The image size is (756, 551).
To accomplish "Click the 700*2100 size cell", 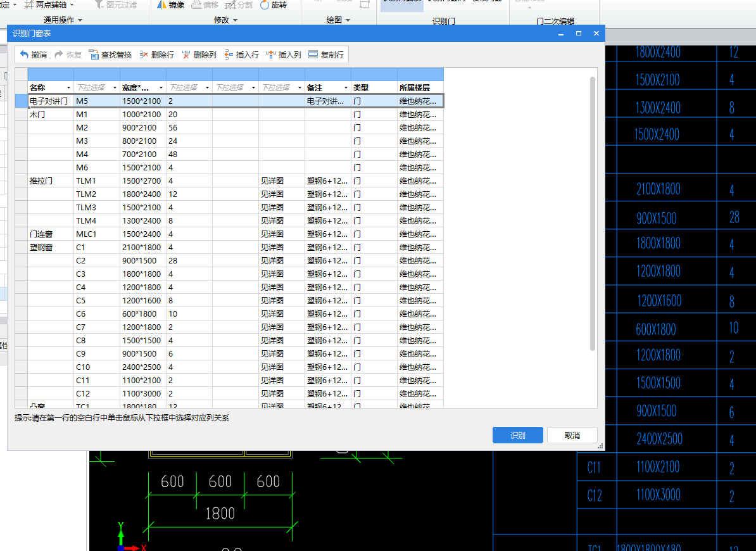I will pyautogui.click(x=143, y=155).
